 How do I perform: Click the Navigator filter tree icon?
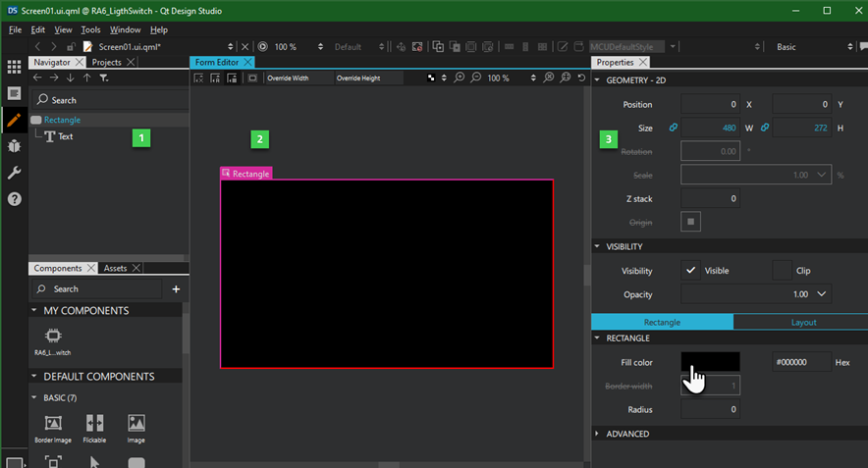[104, 78]
